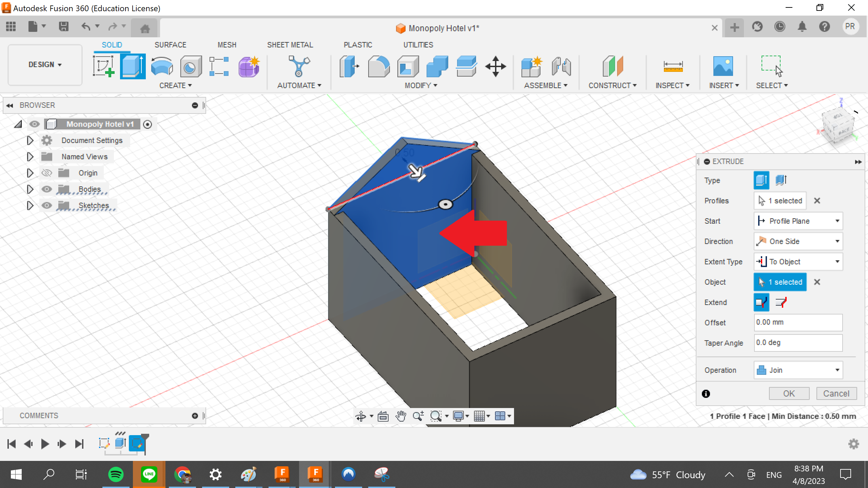Screen dimensions: 868x488
Task: Open the Measure tool under Inspect
Action: tap(672, 66)
